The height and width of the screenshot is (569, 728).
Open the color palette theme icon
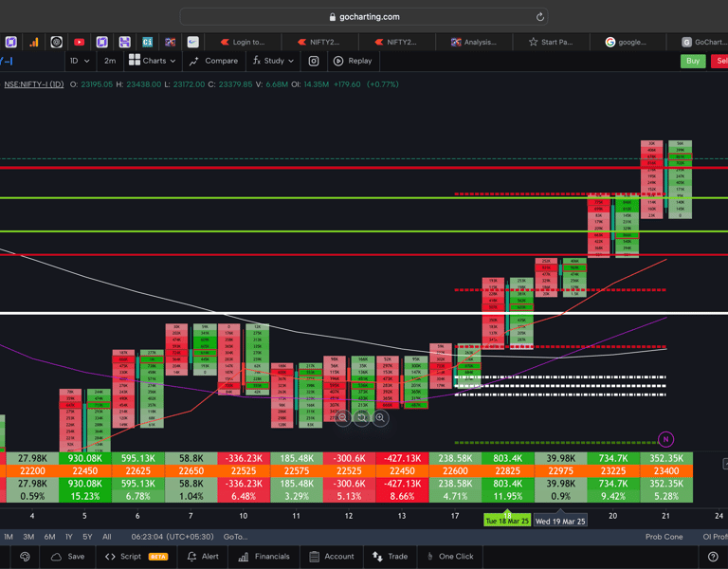pyautogui.click(x=25, y=557)
